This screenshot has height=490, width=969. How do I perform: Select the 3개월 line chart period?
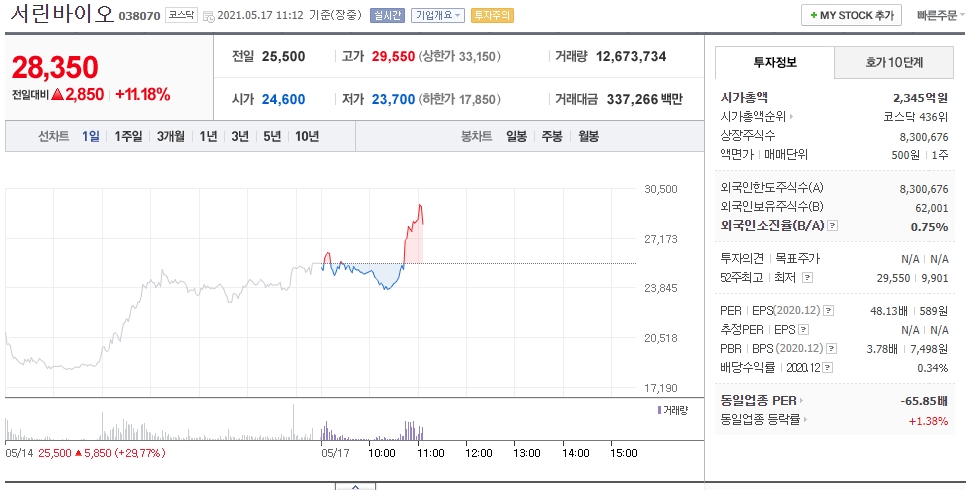click(x=171, y=137)
